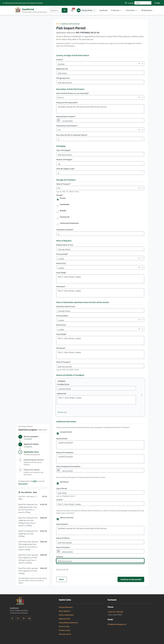This screenshot has height=644, width=164.
Task: Uncheck the Offense Conviction checkbox
Action: (x=58, y=519)
